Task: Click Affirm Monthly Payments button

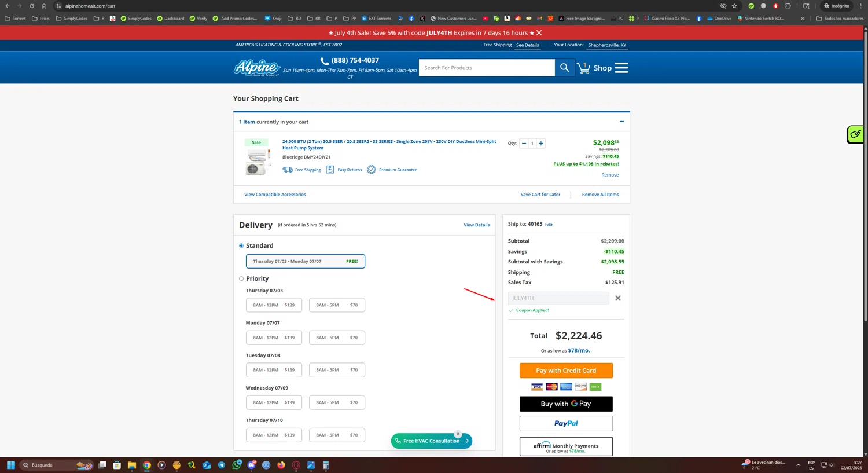Action: coord(566,447)
